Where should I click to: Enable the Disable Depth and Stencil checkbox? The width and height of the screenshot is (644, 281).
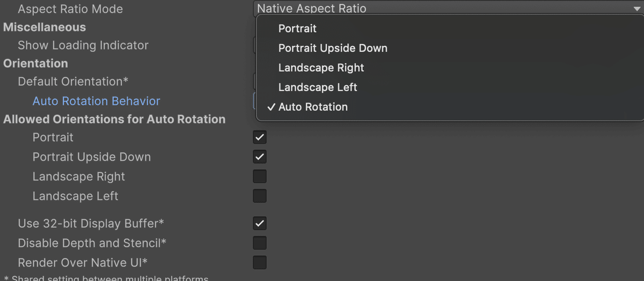point(260,243)
